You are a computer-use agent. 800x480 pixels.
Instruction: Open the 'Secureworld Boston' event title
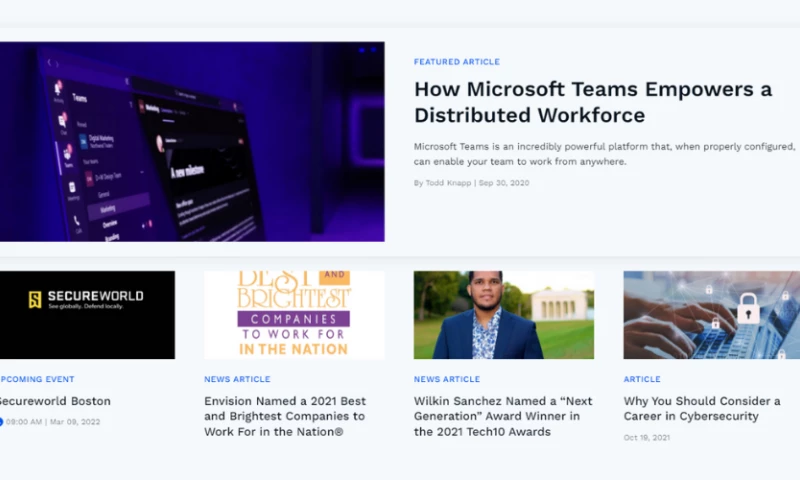point(54,401)
